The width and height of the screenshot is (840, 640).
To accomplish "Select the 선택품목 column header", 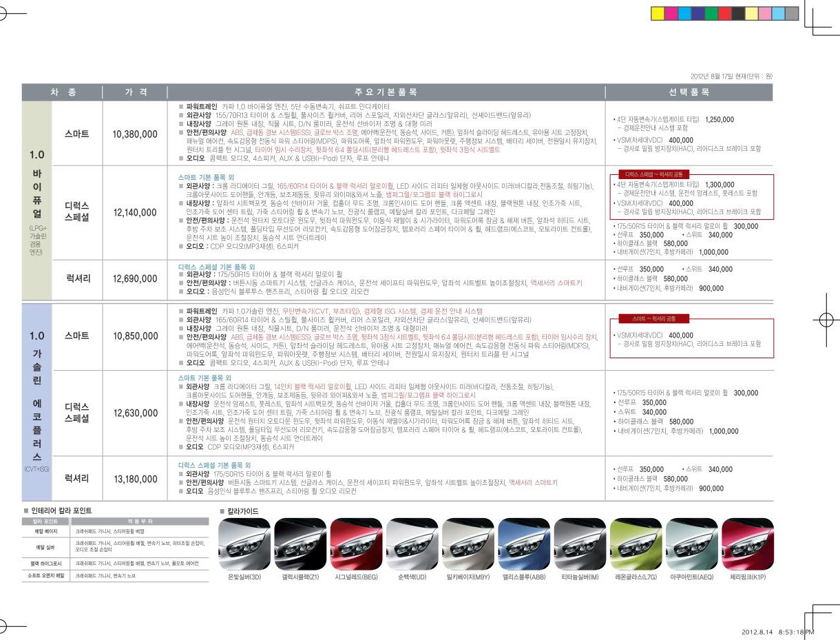I will pyautogui.click(x=689, y=92).
